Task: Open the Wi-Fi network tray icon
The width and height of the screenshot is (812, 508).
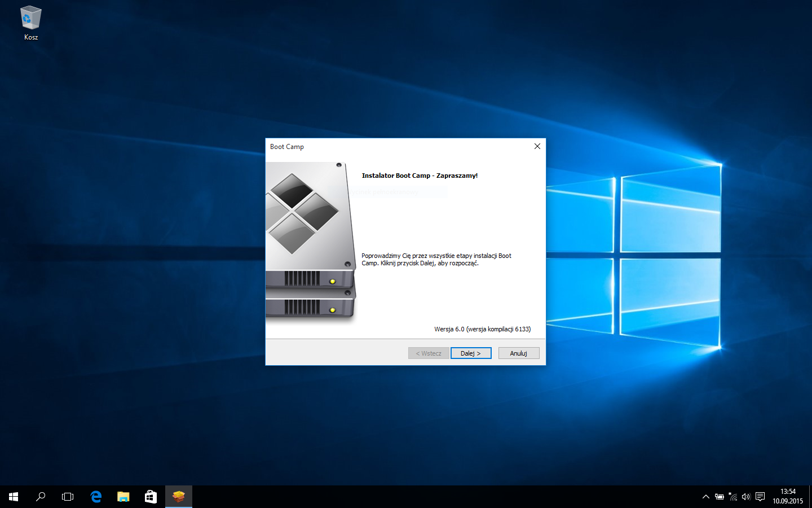Action: [x=732, y=497]
